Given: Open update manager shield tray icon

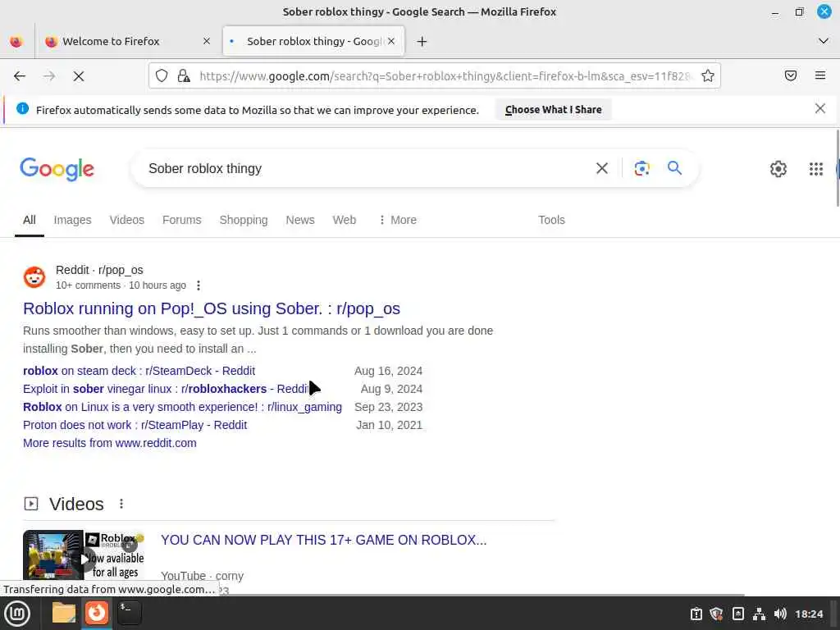Looking at the screenshot, I should click(x=717, y=614).
